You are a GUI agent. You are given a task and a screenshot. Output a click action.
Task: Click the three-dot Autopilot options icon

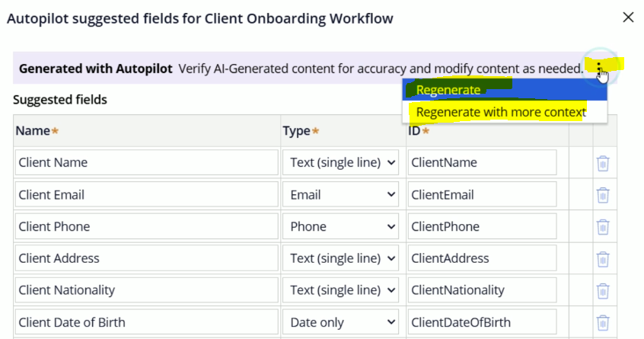pos(600,69)
